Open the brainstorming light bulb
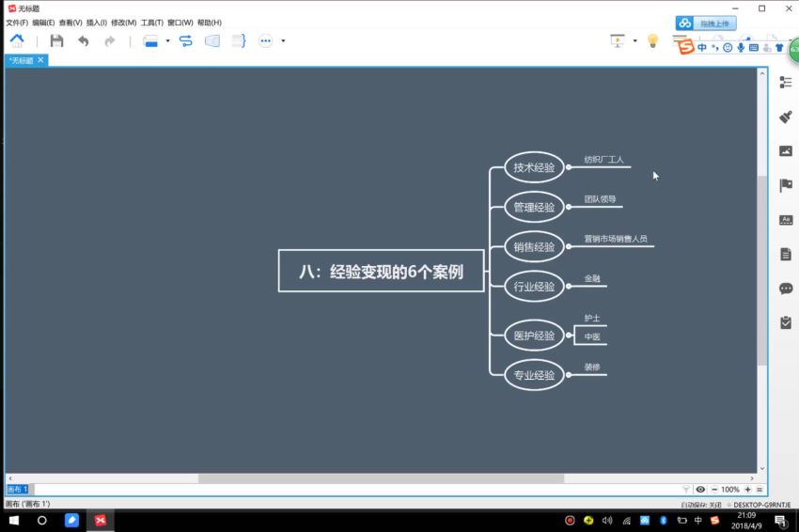The height and width of the screenshot is (532, 799). coord(652,40)
